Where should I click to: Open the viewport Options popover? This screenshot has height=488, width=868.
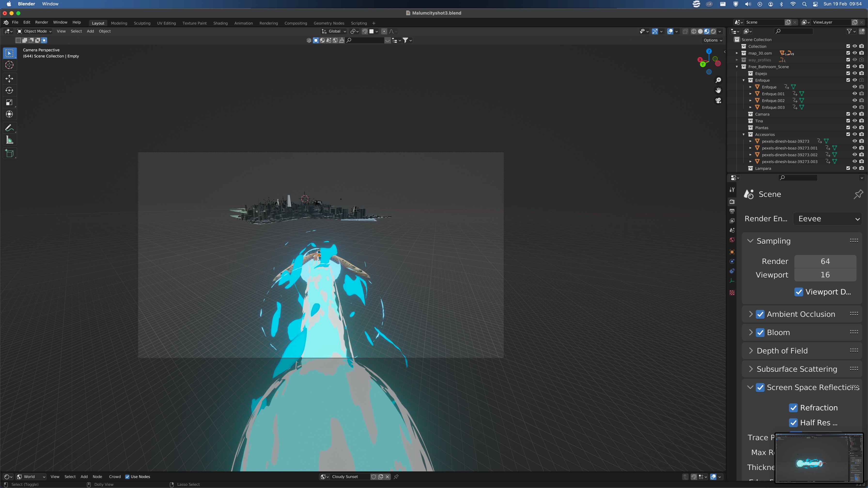coord(712,40)
